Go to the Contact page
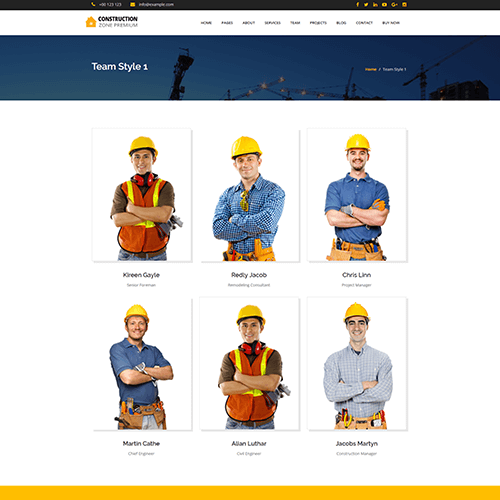 click(364, 23)
